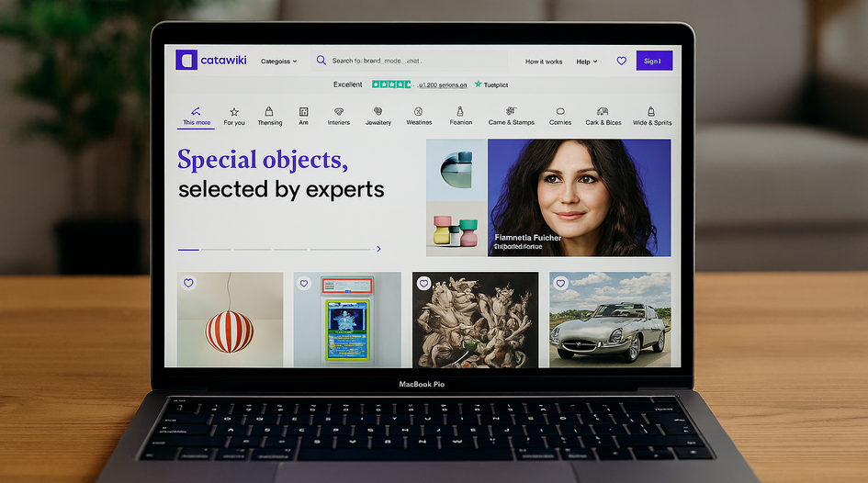This screenshot has width=868, height=483.
Task: Select the For you star icon
Action: tap(234, 112)
